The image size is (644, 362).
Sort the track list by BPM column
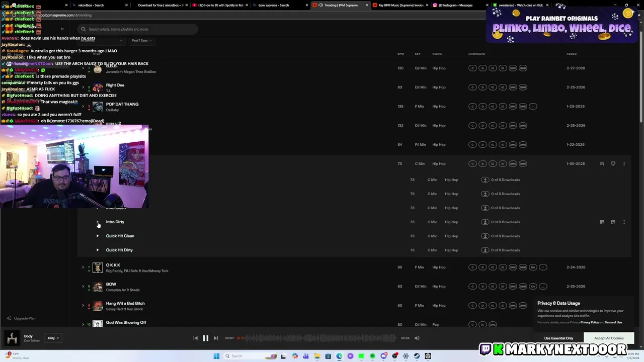point(400,54)
